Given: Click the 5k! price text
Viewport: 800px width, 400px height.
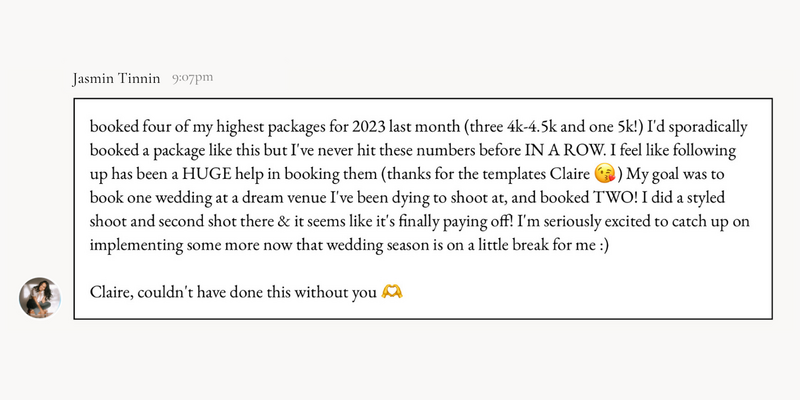Looking at the screenshot, I should point(623,127).
